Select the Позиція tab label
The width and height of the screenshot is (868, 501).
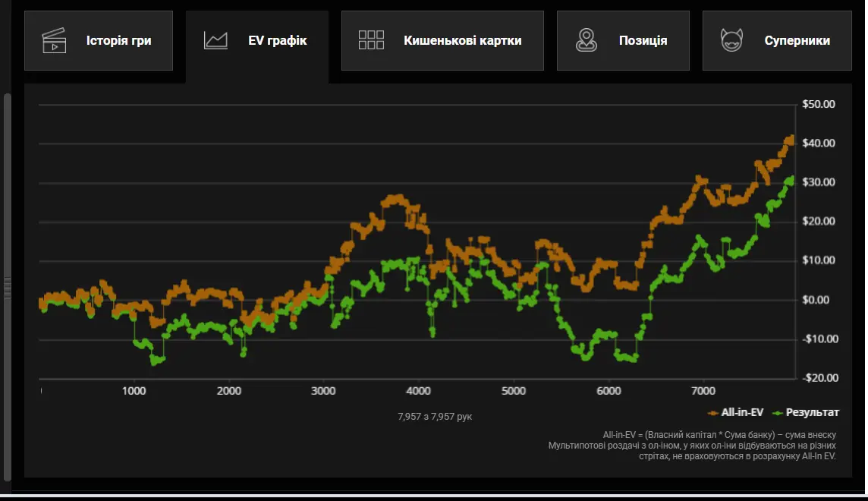tap(643, 40)
